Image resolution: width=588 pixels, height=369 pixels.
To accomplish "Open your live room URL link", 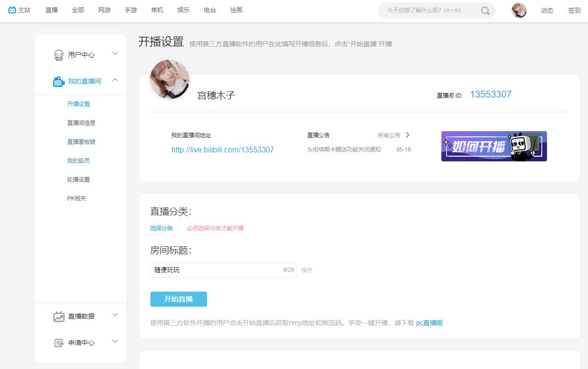I will point(223,150).
